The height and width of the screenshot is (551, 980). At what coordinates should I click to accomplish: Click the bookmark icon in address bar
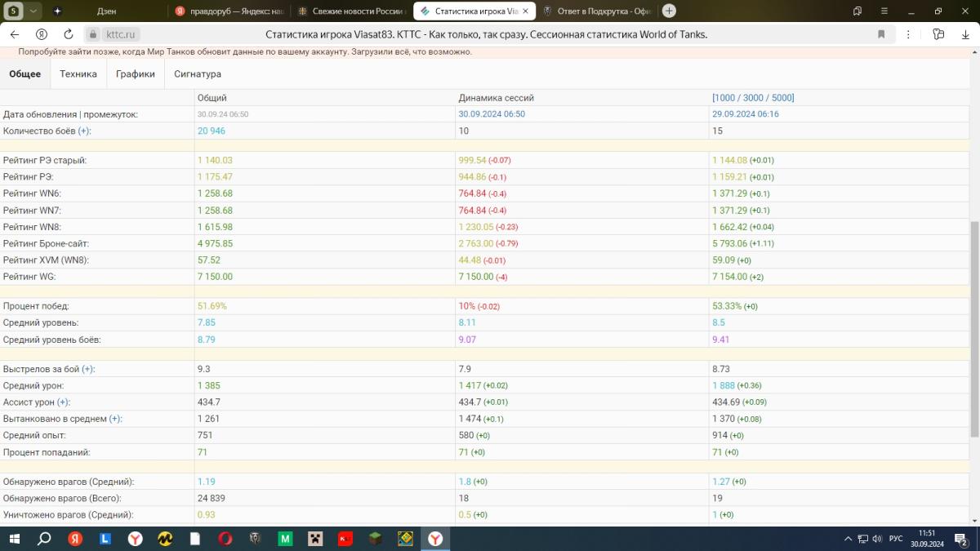click(881, 34)
